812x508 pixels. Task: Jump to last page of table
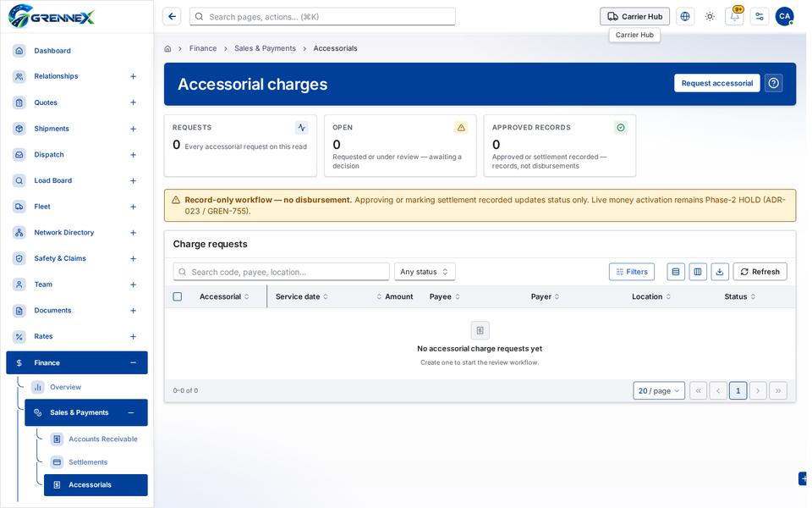(778, 391)
